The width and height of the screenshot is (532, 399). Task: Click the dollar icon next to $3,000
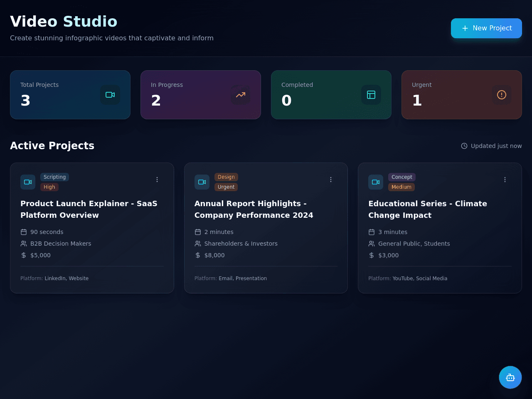click(372, 255)
